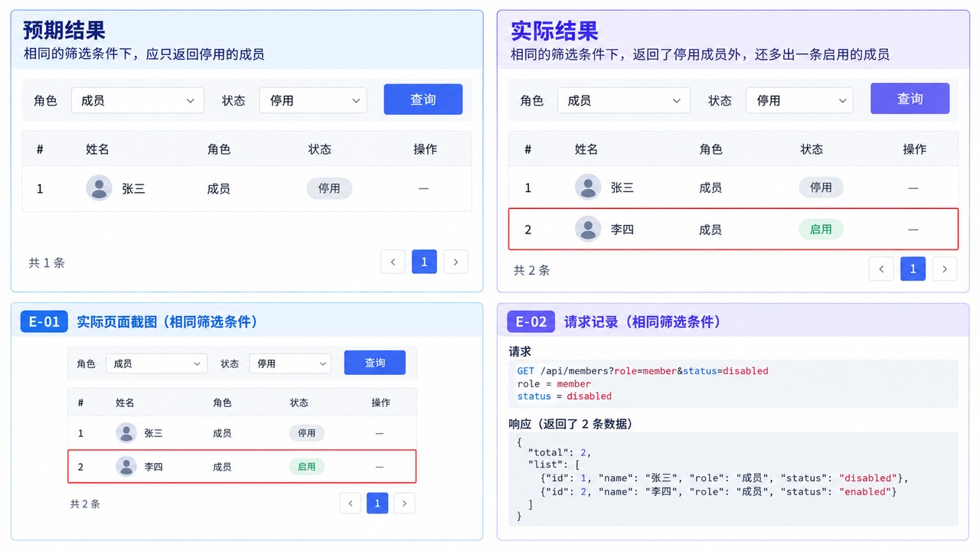Click the GET /api/members request line
980x551 pixels.
[x=642, y=371]
